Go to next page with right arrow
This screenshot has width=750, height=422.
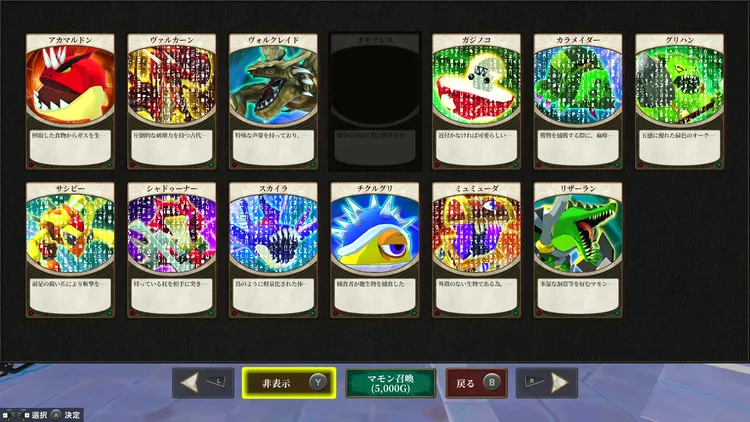pyautogui.click(x=547, y=383)
